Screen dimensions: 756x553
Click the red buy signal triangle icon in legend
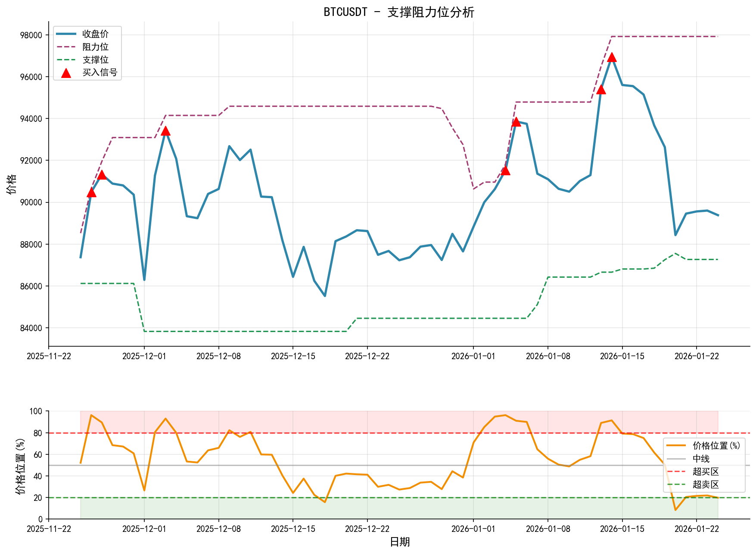tap(65, 73)
